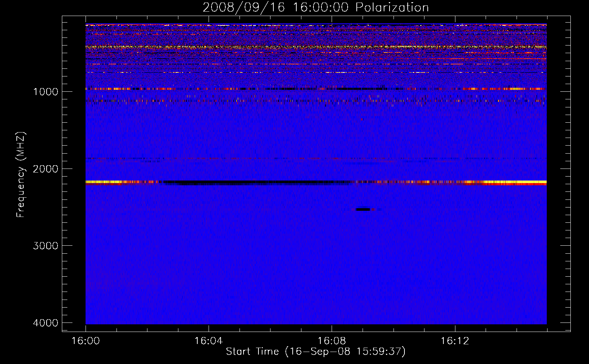Viewport: 589px width, 364px height.
Task: Click the 16:04 time tick label
Action: [x=209, y=341]
